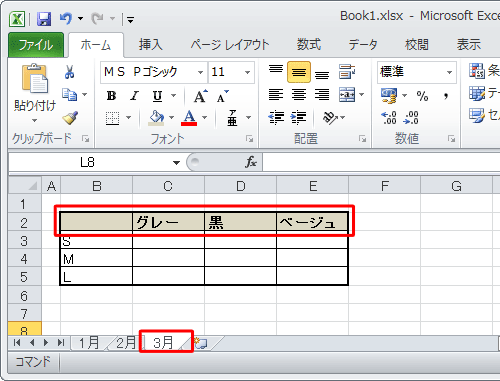500x381 pixels.
Task: Click the Format Painter brush icon
Action: [70, 118]
